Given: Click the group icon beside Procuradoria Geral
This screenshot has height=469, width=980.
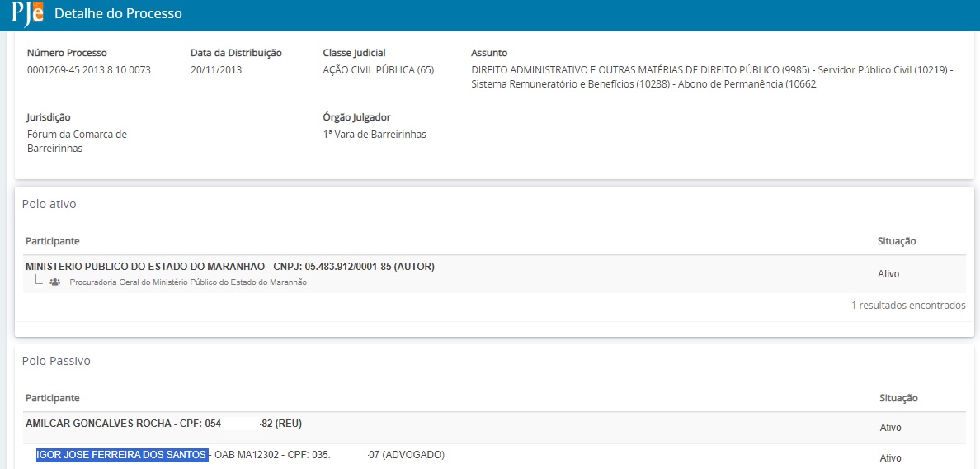Looking at the screenshot, I should click(55, 282).
